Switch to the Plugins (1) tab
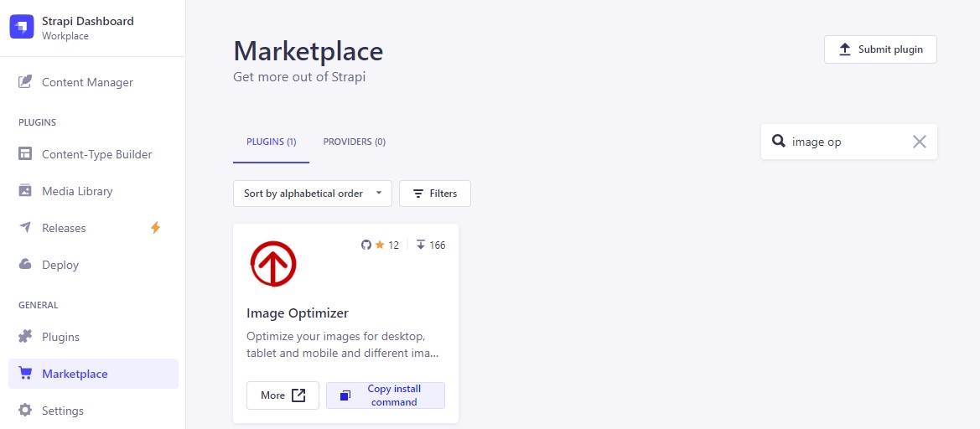The height and width of the screenshot is (429, 980). point(272,142)
